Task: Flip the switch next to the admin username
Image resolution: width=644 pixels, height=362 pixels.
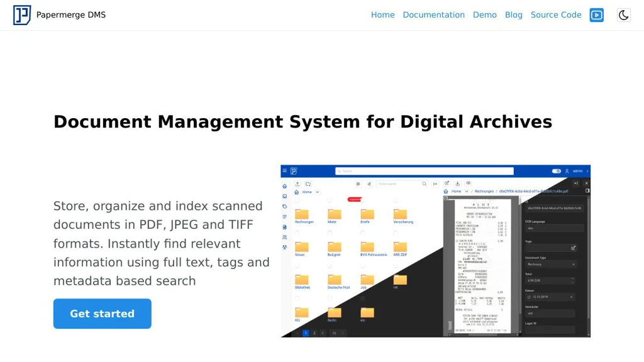Action: 556,171
